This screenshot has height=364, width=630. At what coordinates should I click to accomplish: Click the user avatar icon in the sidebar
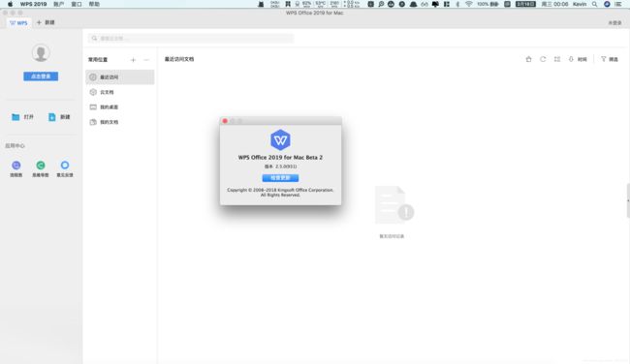41,52
